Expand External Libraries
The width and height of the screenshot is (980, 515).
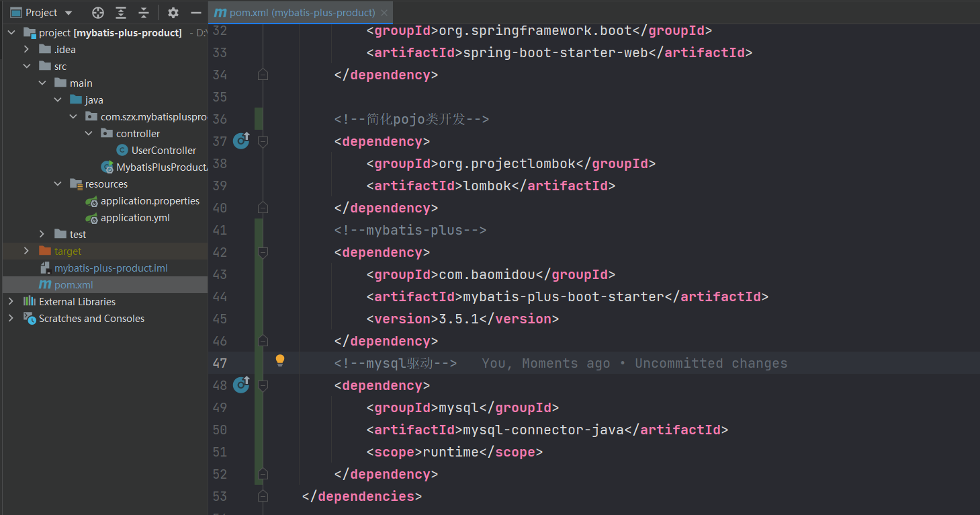tap(11, 301)
